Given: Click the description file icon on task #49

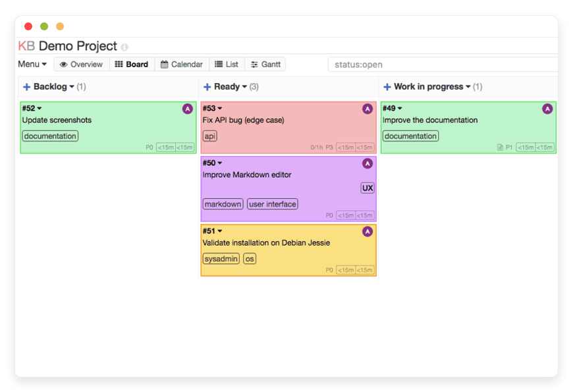Looking at the screenshot, I should 500,148.
